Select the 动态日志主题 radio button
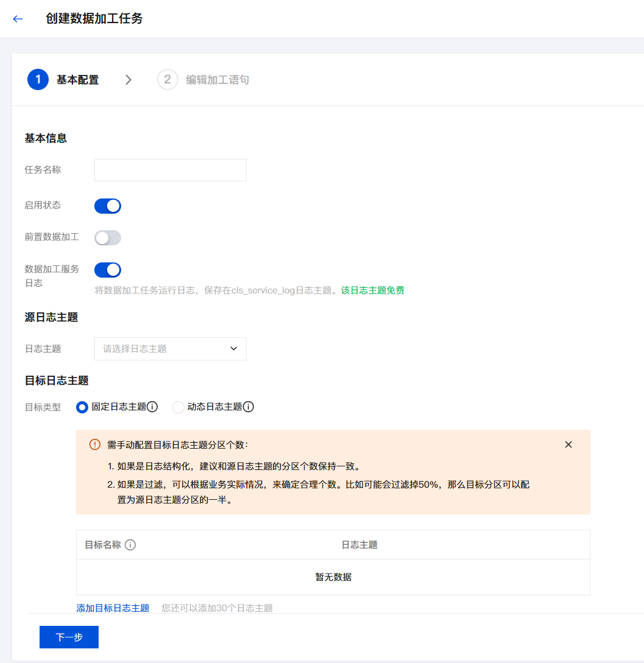Image resolution: width=644 pixels, height=663 pixels. click(178, 407)
